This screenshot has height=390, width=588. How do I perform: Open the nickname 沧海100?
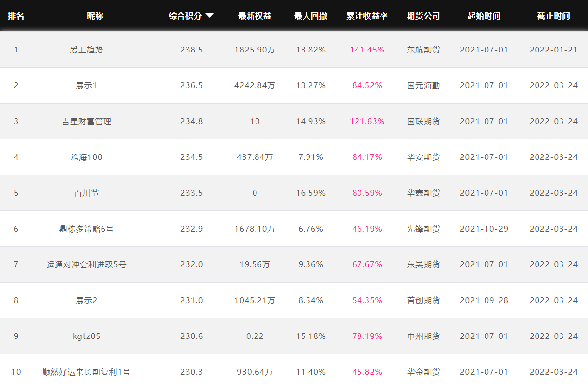coord(86,157)
